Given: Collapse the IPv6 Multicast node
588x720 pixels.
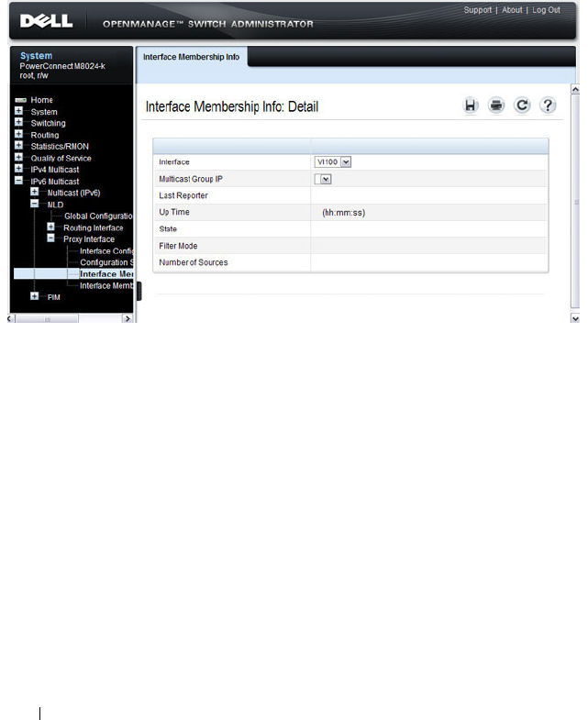Looking at the screenshot, I should click(x=18, y=181).
